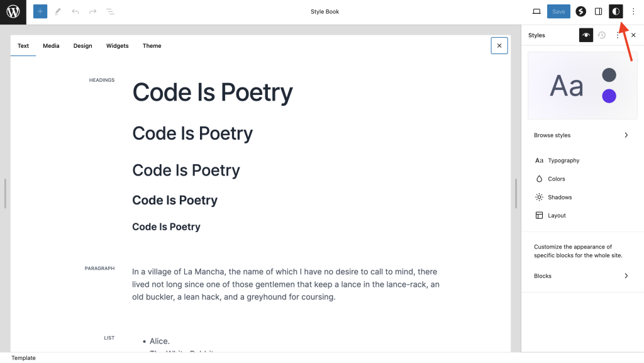The height and width of the screenshot is (363, 644).
Task: Toggle the Settings sidebar panel
Action: pos(599,11)
